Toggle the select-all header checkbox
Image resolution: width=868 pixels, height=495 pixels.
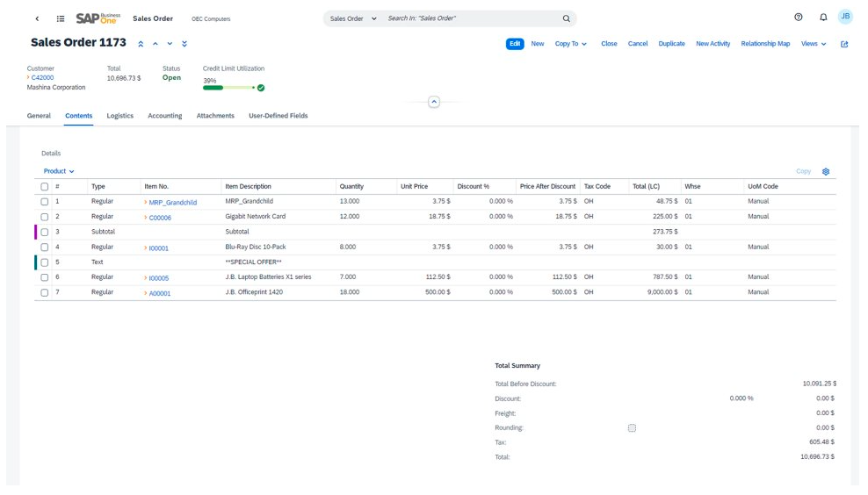pyautogui.click(x=45, y=187)
